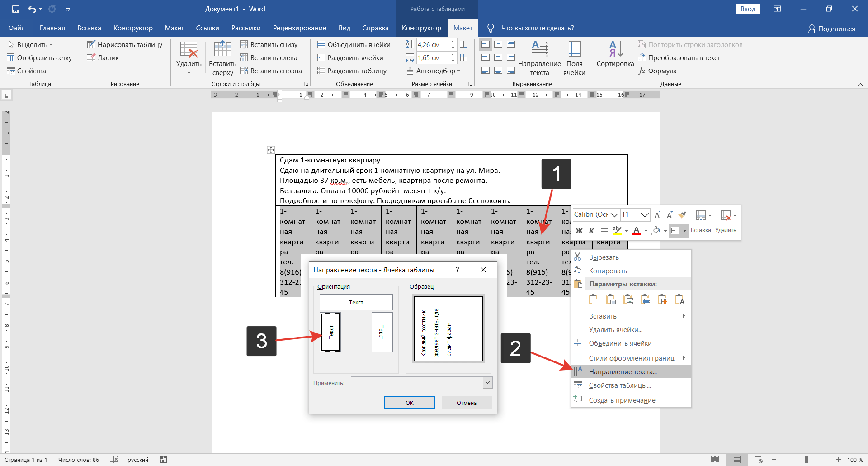Undo the last action

32,9
